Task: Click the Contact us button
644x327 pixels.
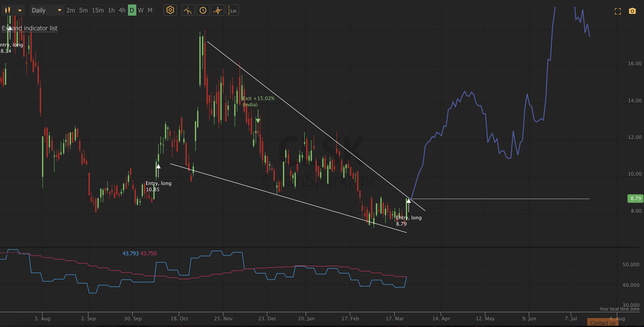Action: [602, 323]
